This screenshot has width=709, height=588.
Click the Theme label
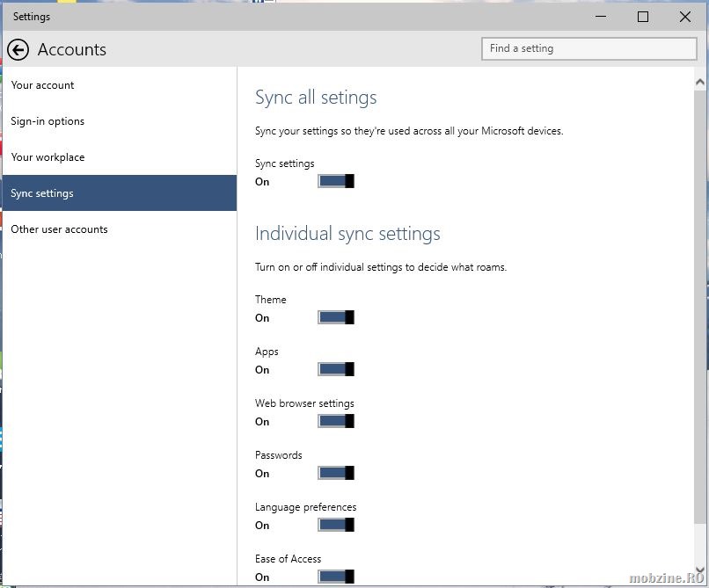270,300
